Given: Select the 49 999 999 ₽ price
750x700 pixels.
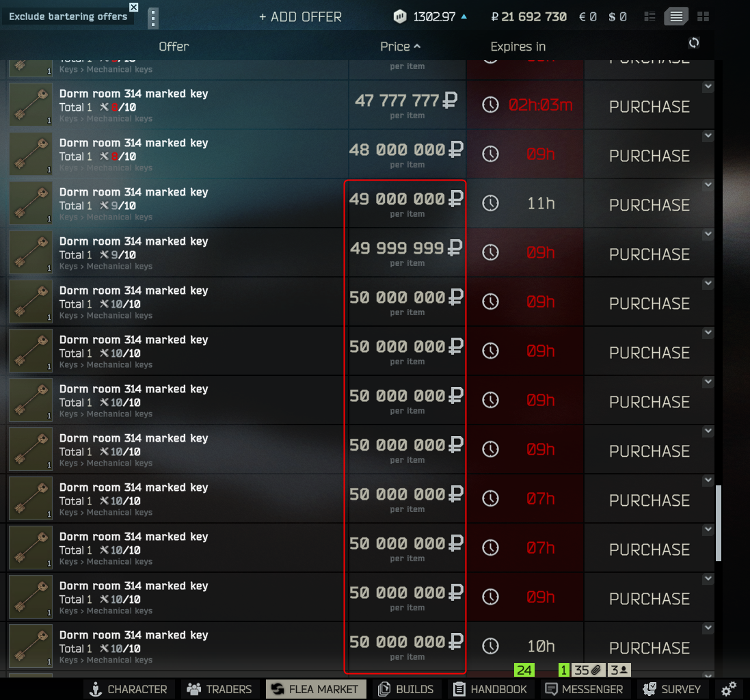Looking at the screenshot, I should click(x=406, y=247).
